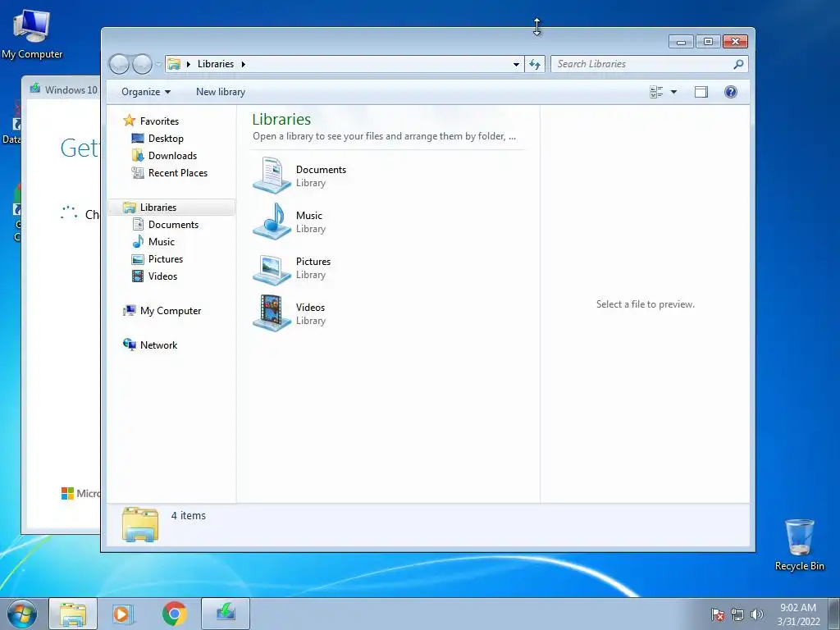840x630 pixels.
Task: Launch Windows Media Player from taskbar
Action: click(x=123, y=614)
